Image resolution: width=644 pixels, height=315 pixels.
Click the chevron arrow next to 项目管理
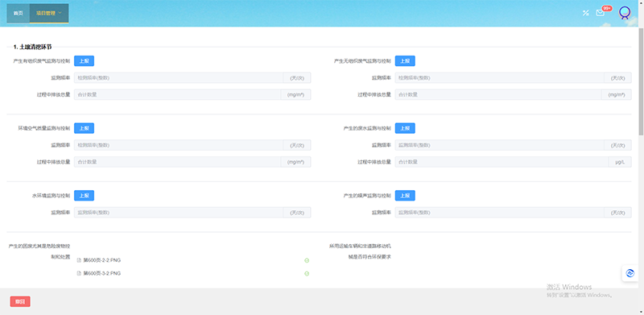(60, 13)
